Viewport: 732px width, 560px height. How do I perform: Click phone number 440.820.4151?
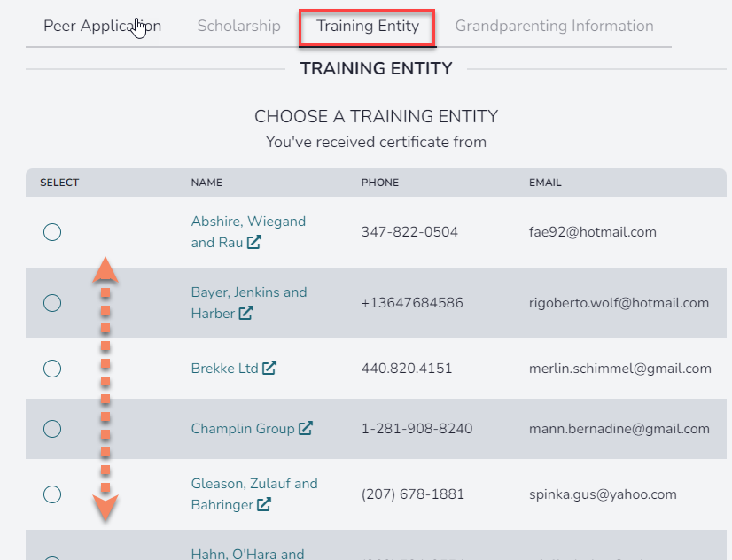(407, 369)
